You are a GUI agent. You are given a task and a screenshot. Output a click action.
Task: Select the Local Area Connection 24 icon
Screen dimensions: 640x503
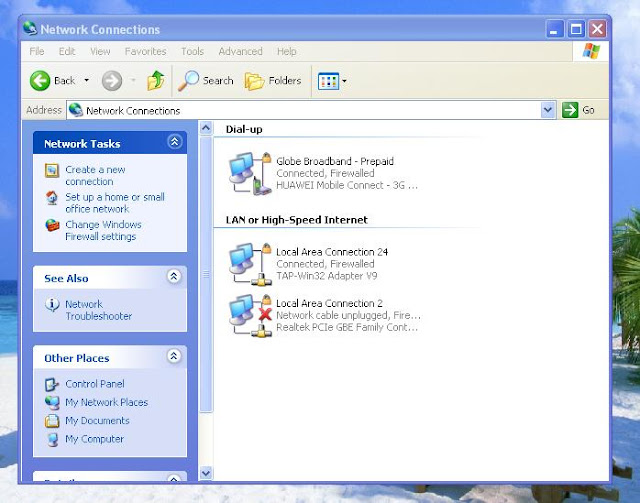[250, 264]
